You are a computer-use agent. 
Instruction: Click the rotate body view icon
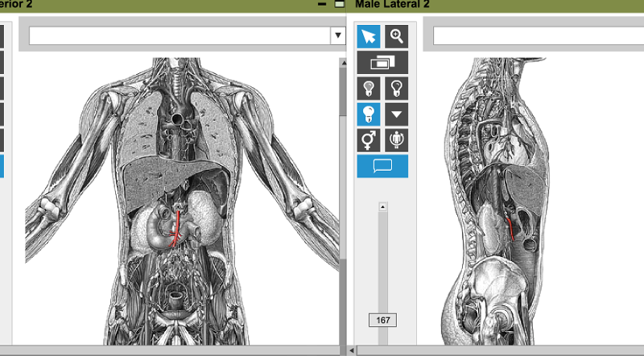[396, 140]
